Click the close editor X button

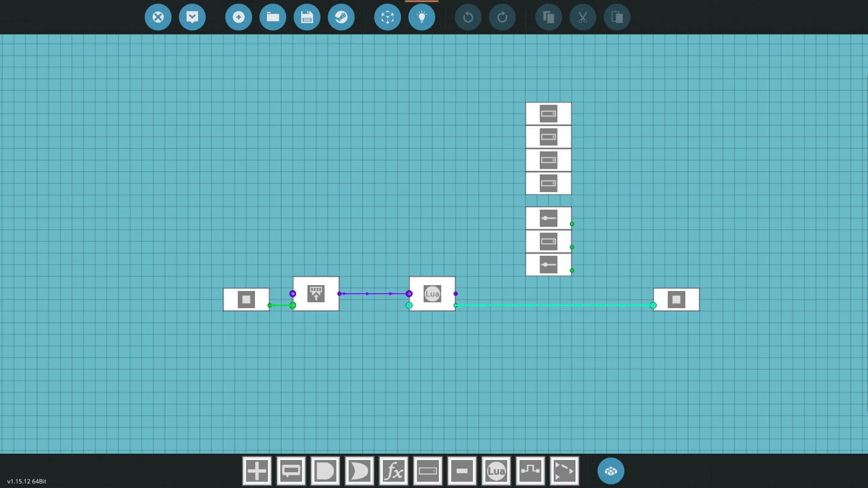(158, 17)
